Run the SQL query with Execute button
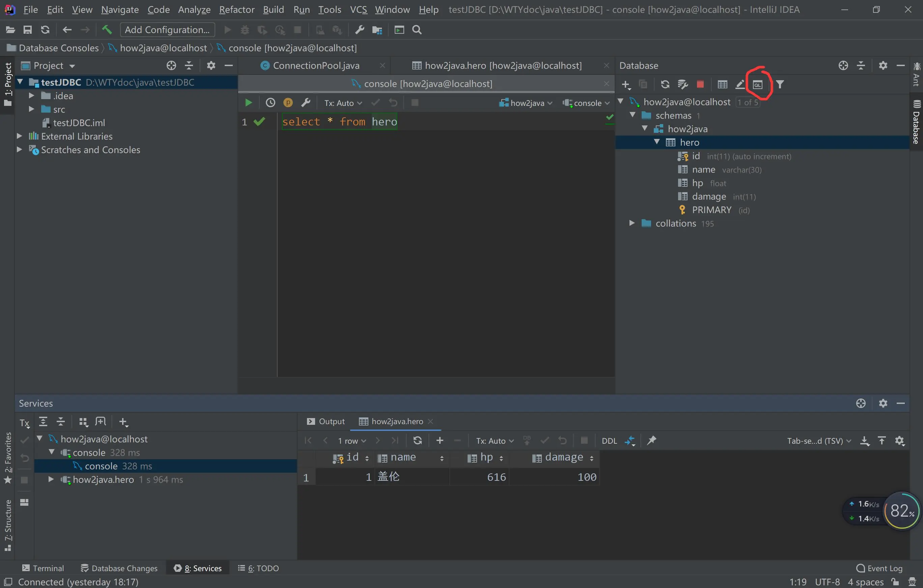 click(x=248, y=102)
